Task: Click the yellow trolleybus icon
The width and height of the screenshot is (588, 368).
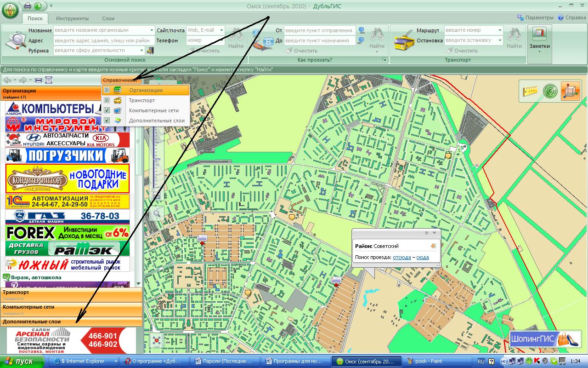Action: click(x=404, y=40)
